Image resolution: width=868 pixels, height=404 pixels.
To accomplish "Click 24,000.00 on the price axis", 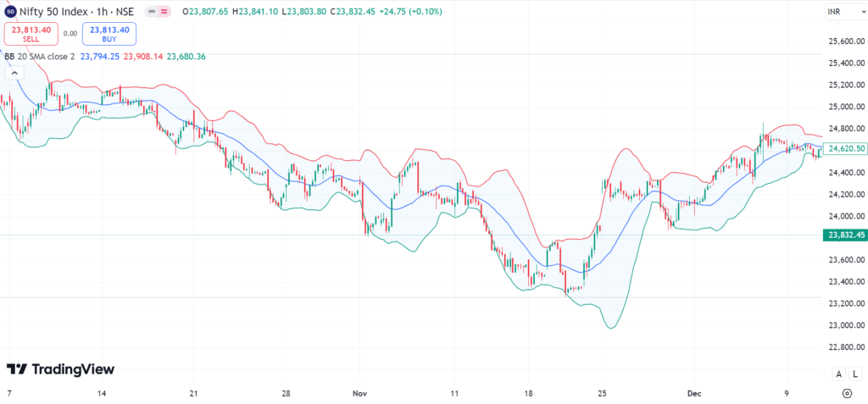I will click(847, 216).
